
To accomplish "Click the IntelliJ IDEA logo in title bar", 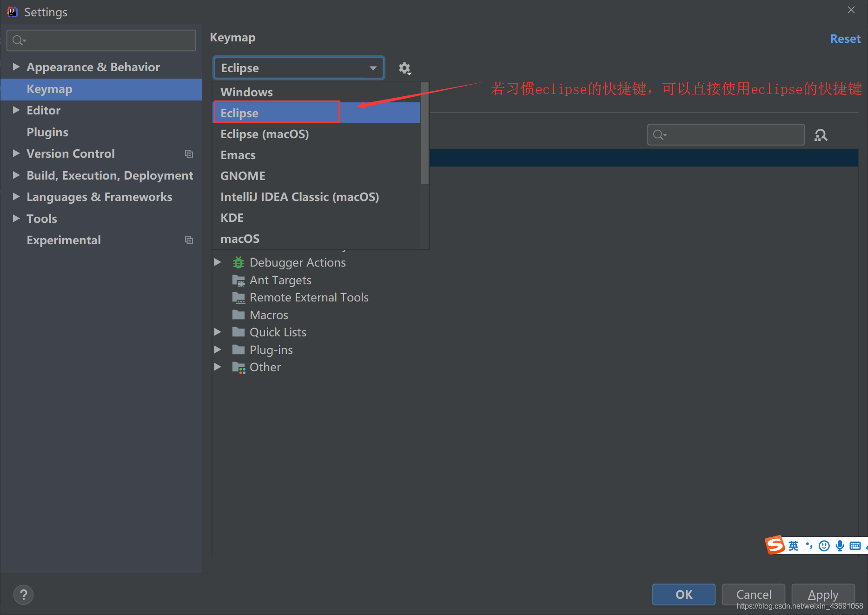I will click(x=13, y=12).
